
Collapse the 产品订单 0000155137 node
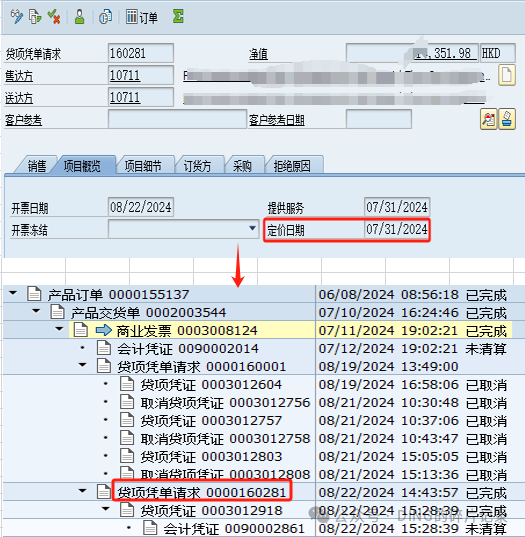(x=13, y=293)
